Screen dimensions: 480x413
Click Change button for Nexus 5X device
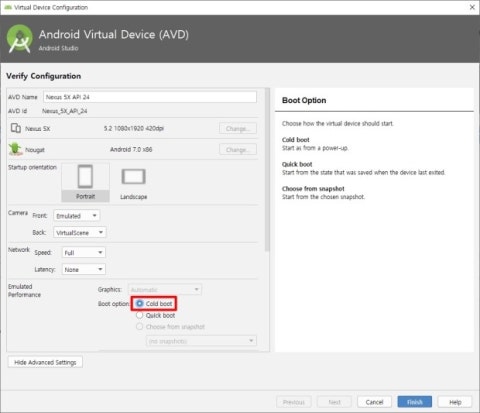(x=238, y=128)
